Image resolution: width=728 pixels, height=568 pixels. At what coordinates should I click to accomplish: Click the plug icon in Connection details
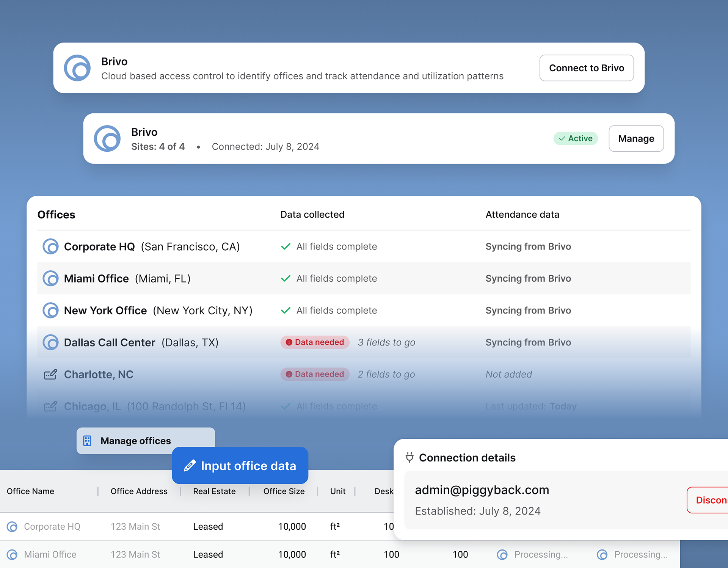pyautogui.click(x=409, y=457)
